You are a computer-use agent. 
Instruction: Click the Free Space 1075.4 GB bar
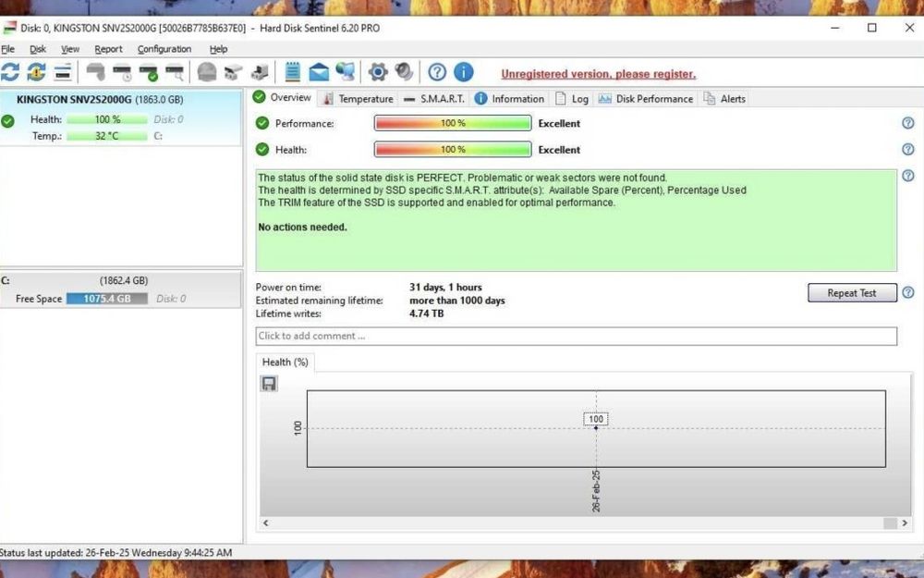point(106,299)
